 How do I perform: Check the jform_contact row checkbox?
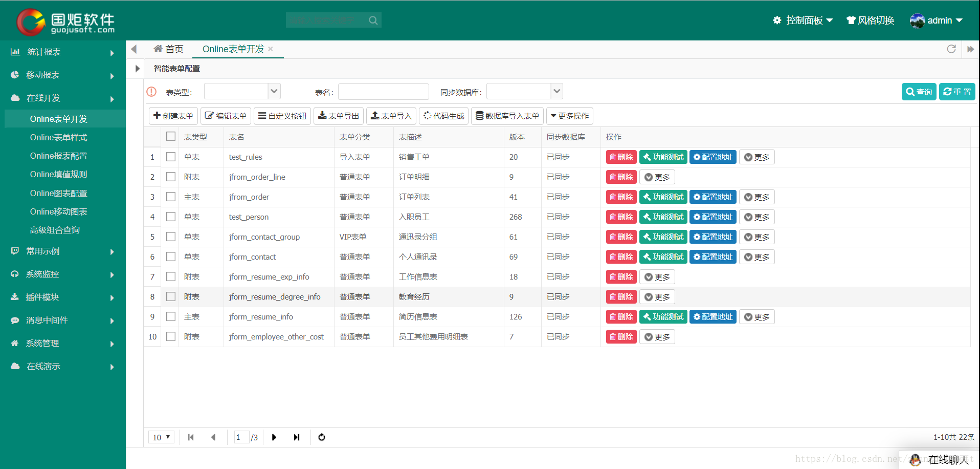[171, 257]
